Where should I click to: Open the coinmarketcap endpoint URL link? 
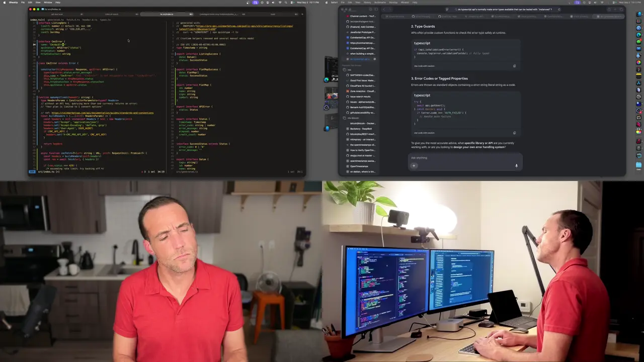[245, 26]
